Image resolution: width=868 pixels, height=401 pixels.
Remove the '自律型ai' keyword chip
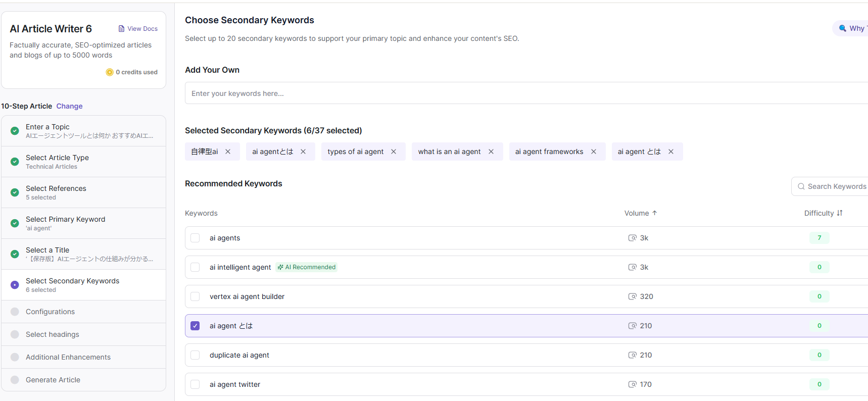click(x=228, y=152)
